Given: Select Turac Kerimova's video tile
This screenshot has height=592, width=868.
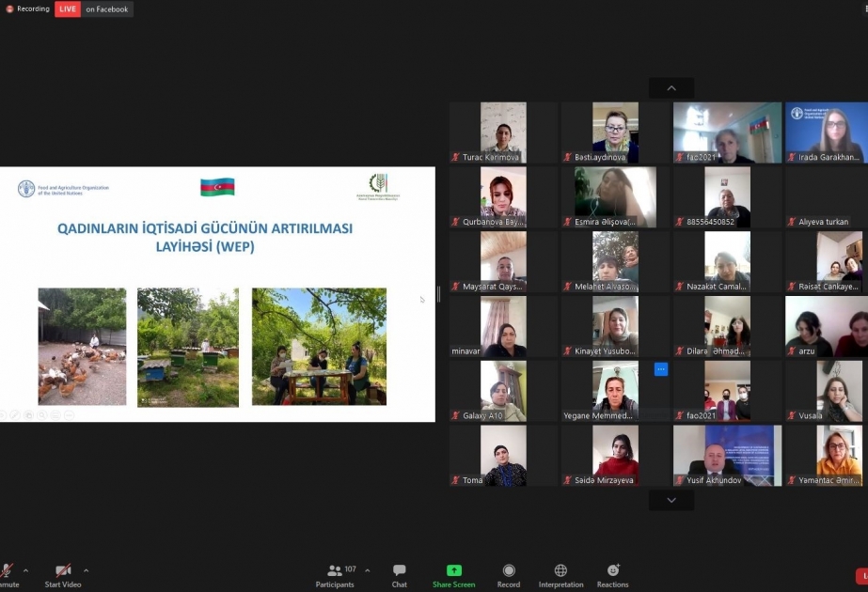Looking at the screenshot, I should (503, 132).
